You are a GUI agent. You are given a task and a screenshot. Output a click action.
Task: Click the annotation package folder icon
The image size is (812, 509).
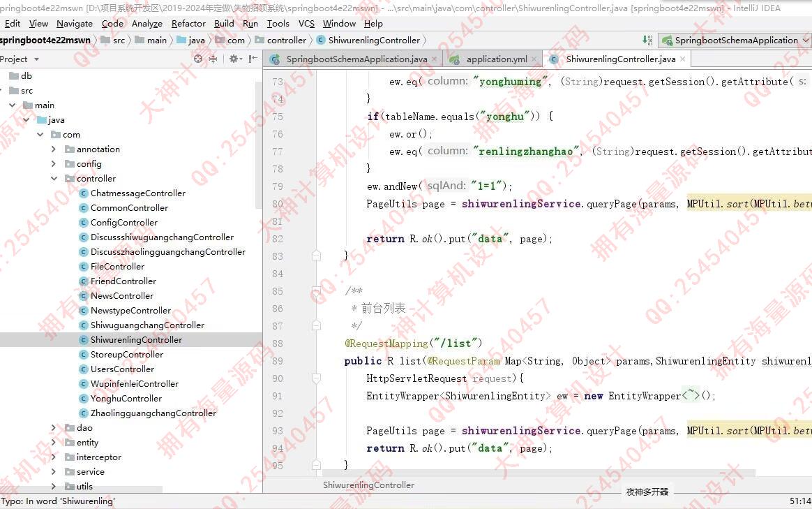click(70, 149)
